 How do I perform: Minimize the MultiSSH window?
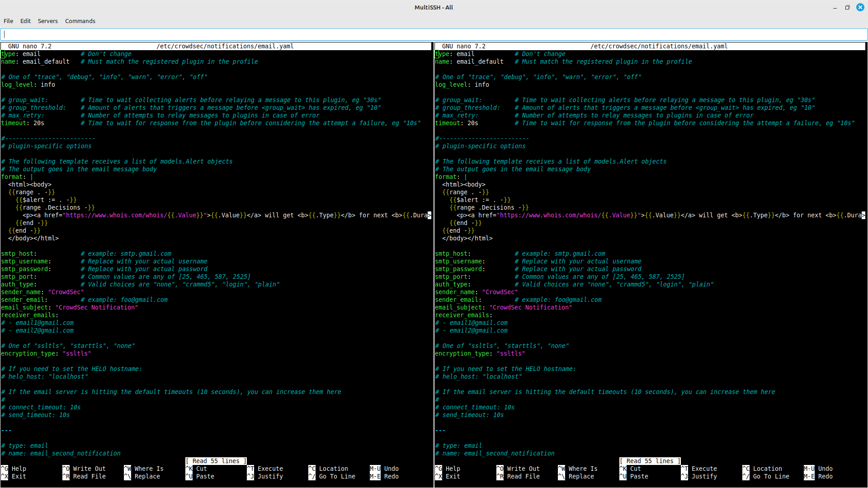coord(835,7)
